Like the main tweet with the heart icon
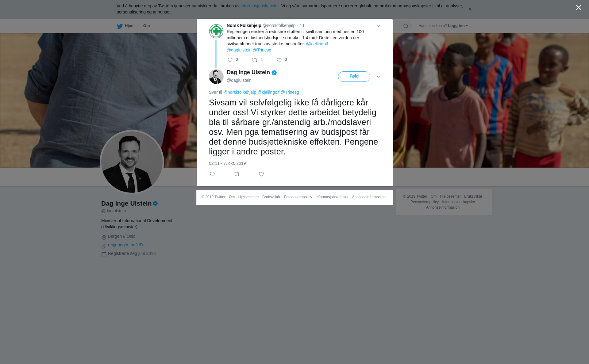 point(261,174)
